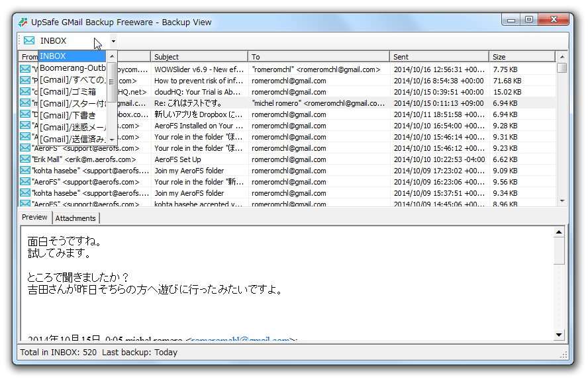
Task: Click the email list's down scroll arrow
Action: (562, 201)
